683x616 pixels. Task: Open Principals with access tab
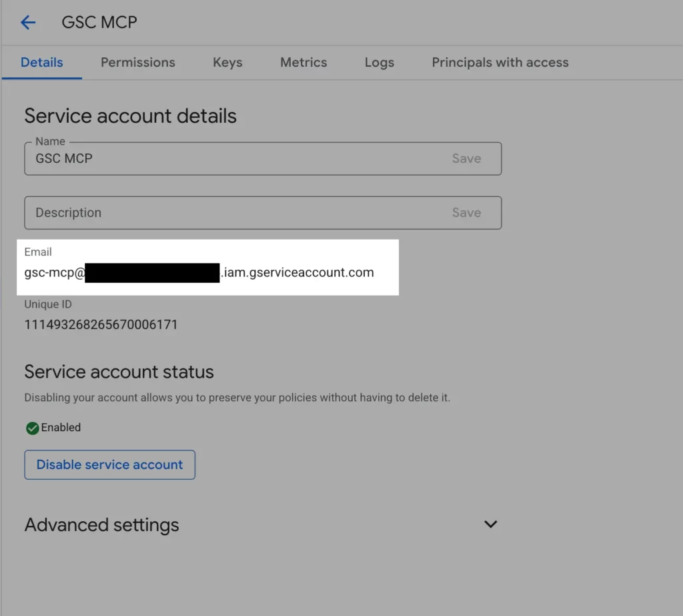[500, 62]
